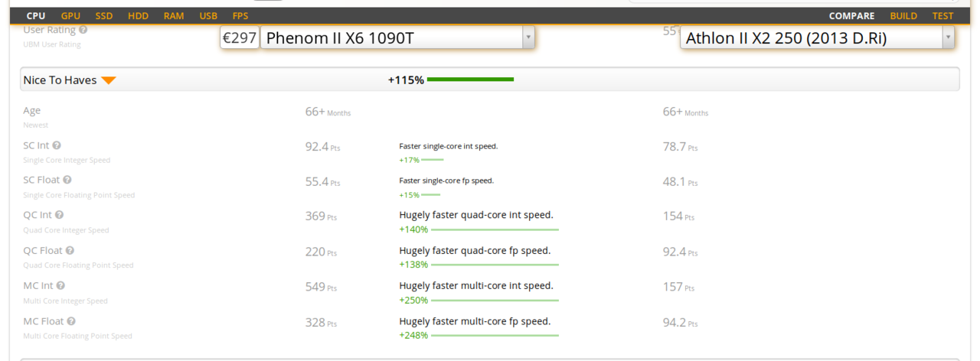Click help icon beside MC Float
The image size is (980, 361).
coord(71,321)
